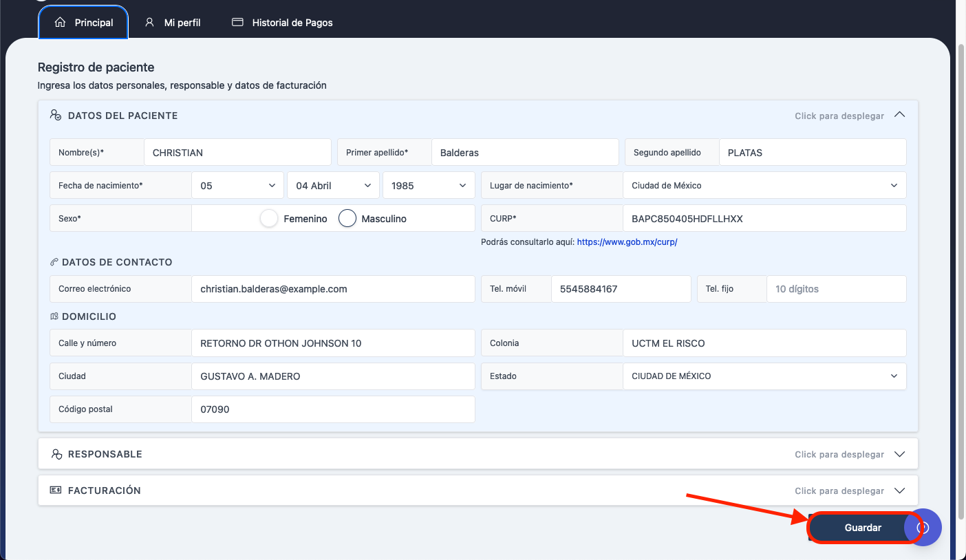Open the birth month dropdown showing 04 Abril
Viewport: 966px width, 560px height.
333,186
